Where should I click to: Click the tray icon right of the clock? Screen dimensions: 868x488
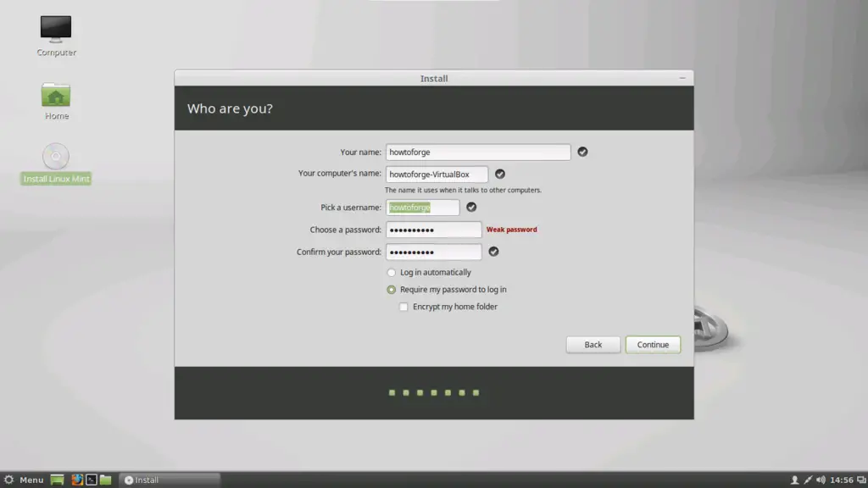861,480
